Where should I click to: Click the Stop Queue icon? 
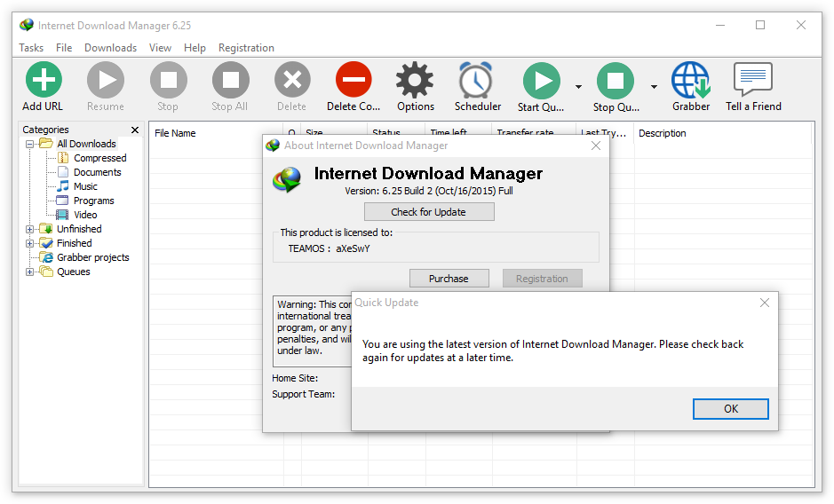pyautogui.click(x=615, y=81)
